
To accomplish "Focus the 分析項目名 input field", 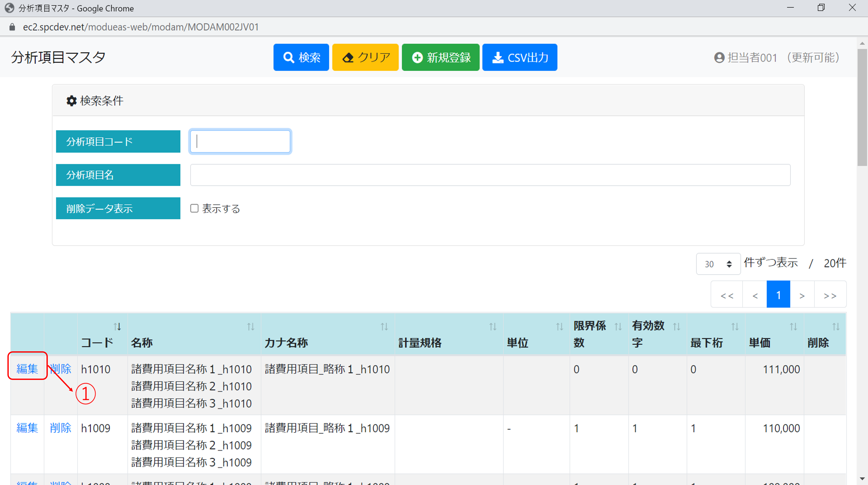I will (x=490, y=175).
